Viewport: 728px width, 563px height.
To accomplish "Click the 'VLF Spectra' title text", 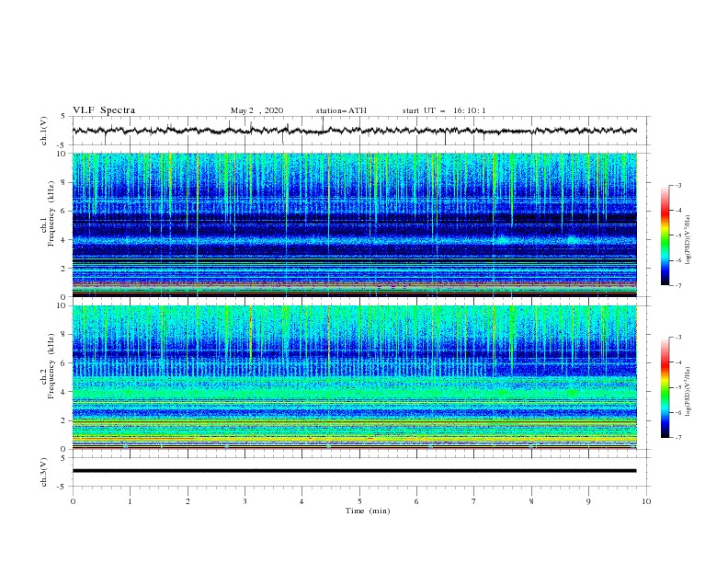I will point(104,110).
